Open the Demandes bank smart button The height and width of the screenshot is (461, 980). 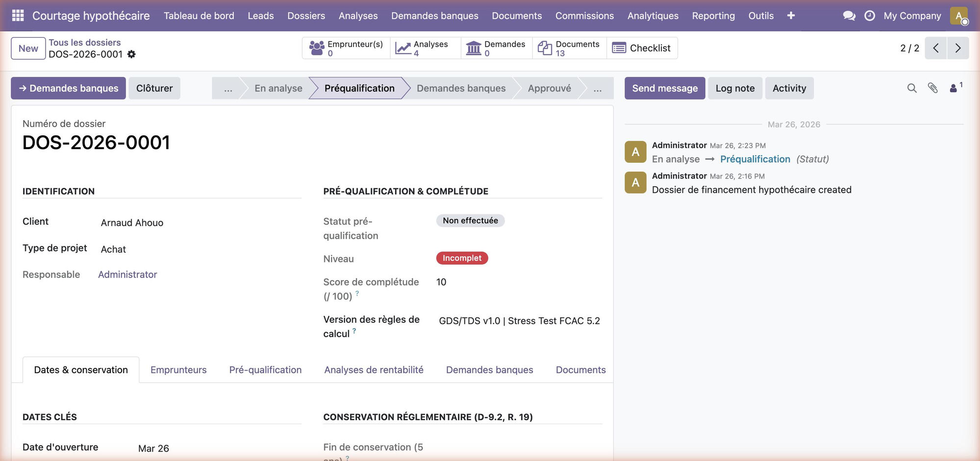pos(496,48)
